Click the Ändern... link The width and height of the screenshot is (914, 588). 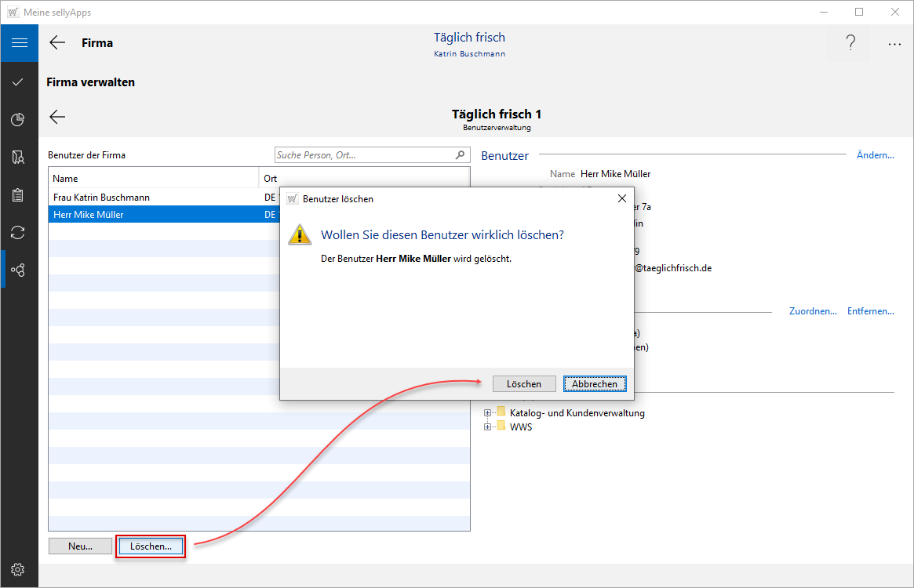click(875, 155)
